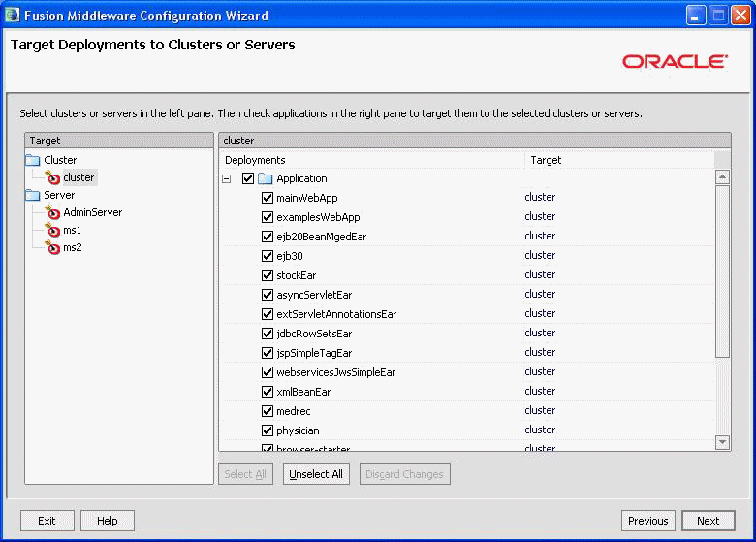Uncheck the ejb30 checkbox
The image size is (756, 542).
(268, 256)
